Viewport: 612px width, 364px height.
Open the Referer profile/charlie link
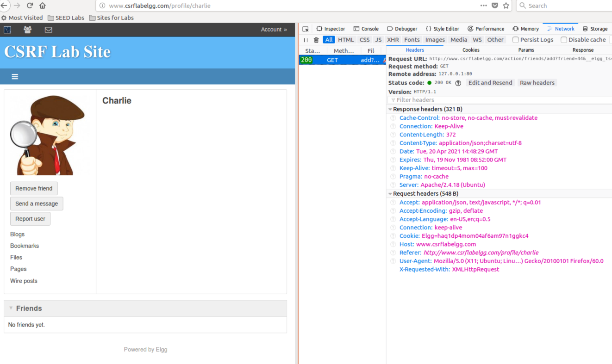tap(481, 253)
